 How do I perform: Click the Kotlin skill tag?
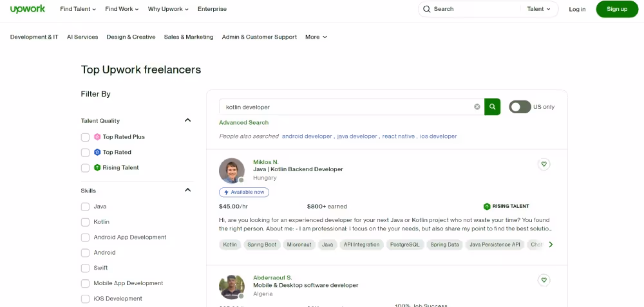pos(230,245)
